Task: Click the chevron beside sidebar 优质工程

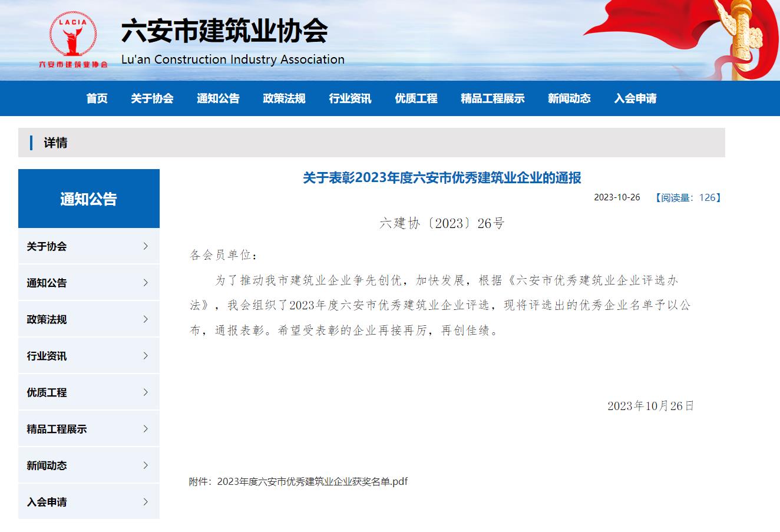Action: click(146, 392)
